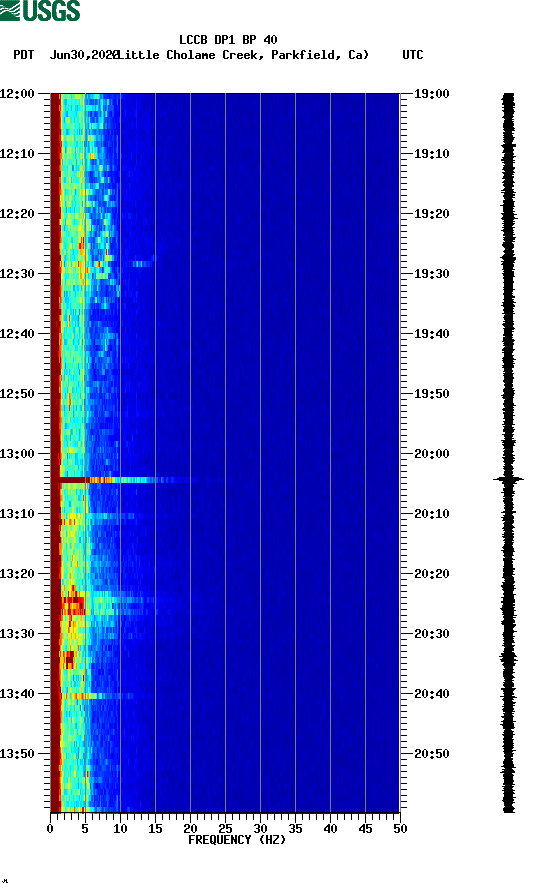
Task: Click the "19:20" UTC time label
Action: click(431, 213)
